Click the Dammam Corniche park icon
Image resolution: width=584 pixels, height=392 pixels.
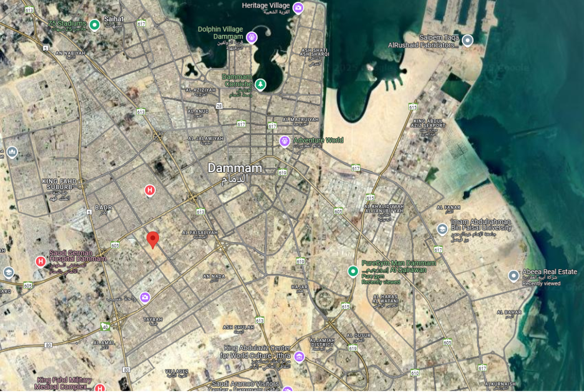(261, 84)
